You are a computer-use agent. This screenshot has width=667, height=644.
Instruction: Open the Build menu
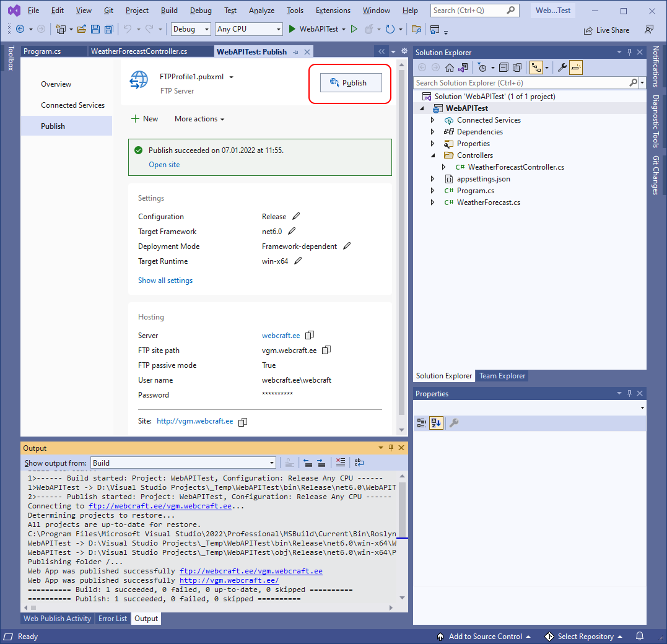coord(169,10)
